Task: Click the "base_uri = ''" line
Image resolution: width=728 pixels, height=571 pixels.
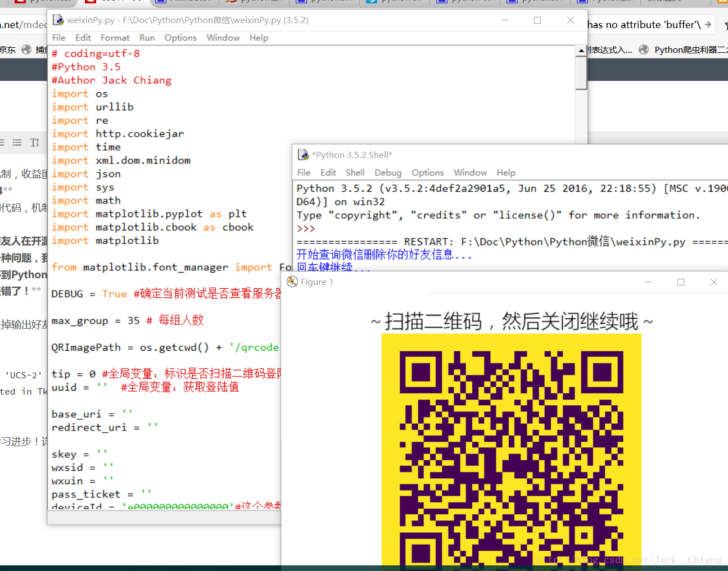Action: pos(92,414)
